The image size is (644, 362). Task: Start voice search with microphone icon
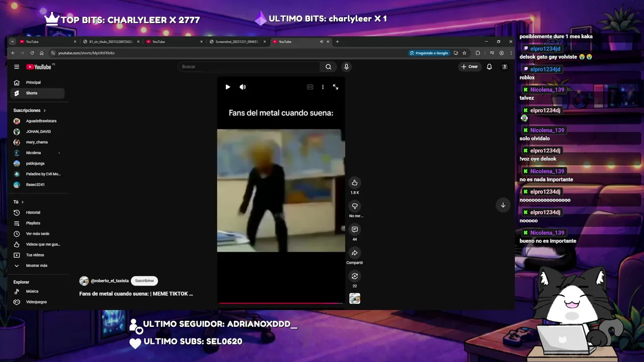pos(346,67)
